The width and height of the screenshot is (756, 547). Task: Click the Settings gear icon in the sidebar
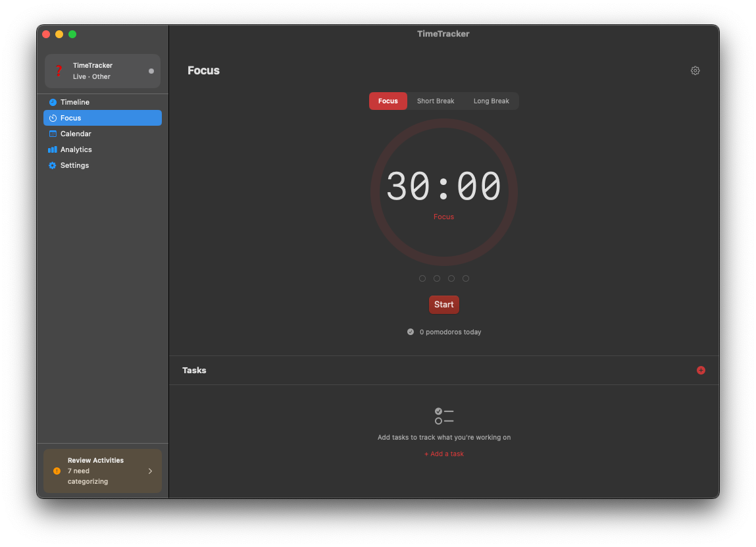pyautogui.click(x=53, y=165)
